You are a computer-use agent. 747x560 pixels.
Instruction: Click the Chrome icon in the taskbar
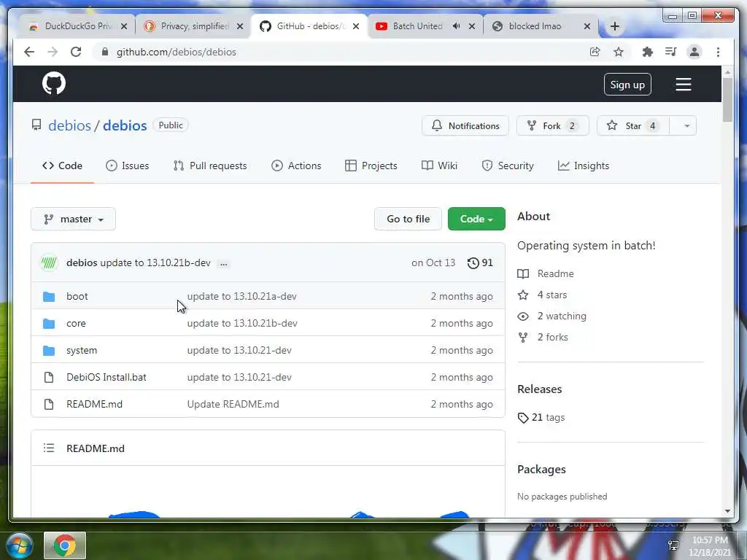point(65,545)
